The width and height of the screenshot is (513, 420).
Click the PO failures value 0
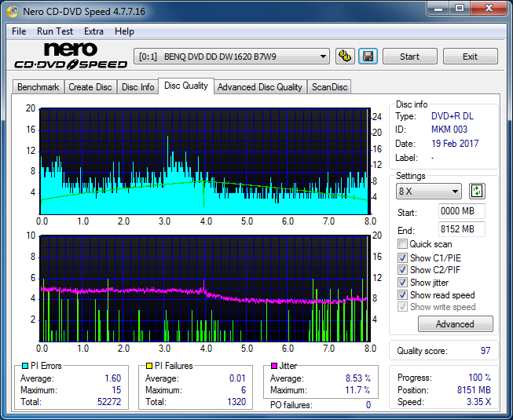tap(368, 405)
